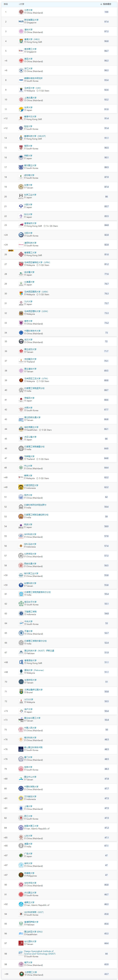This screenshot has width=118, height=980.
Task: Click the 清华大学 logo at rank 3
Action: [21, 31]
